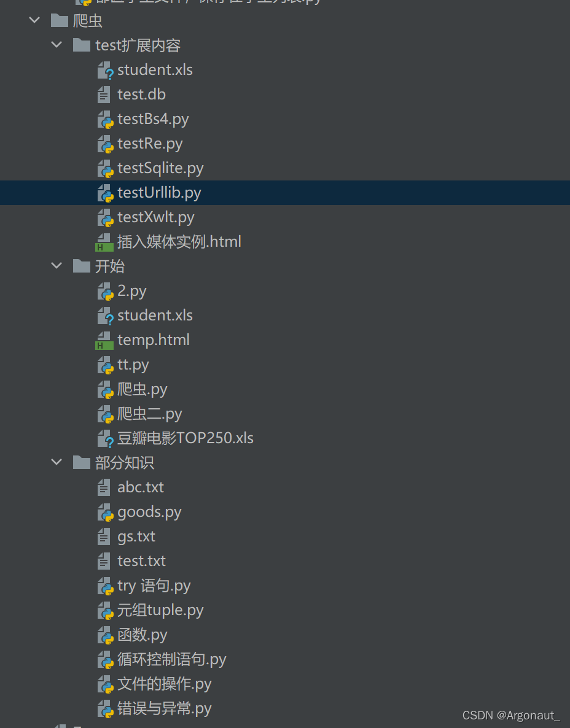Click the text file icon beside test.db
This screenshot has width=570, height=728.
pos(104,95)
